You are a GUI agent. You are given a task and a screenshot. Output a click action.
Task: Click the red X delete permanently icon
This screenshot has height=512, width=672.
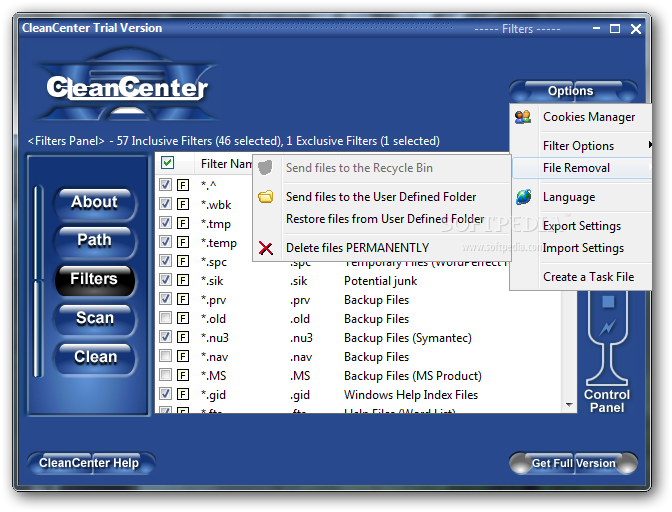[x=266, y=248]
